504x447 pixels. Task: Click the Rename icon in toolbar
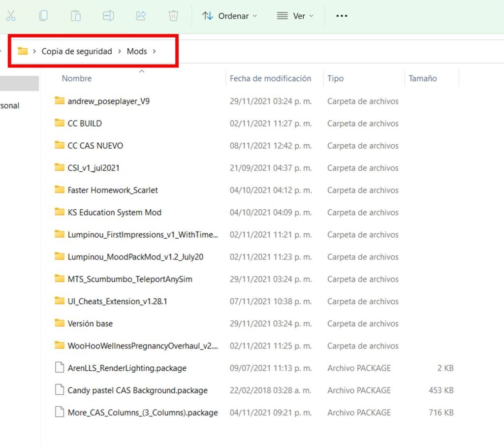point(108,16)
